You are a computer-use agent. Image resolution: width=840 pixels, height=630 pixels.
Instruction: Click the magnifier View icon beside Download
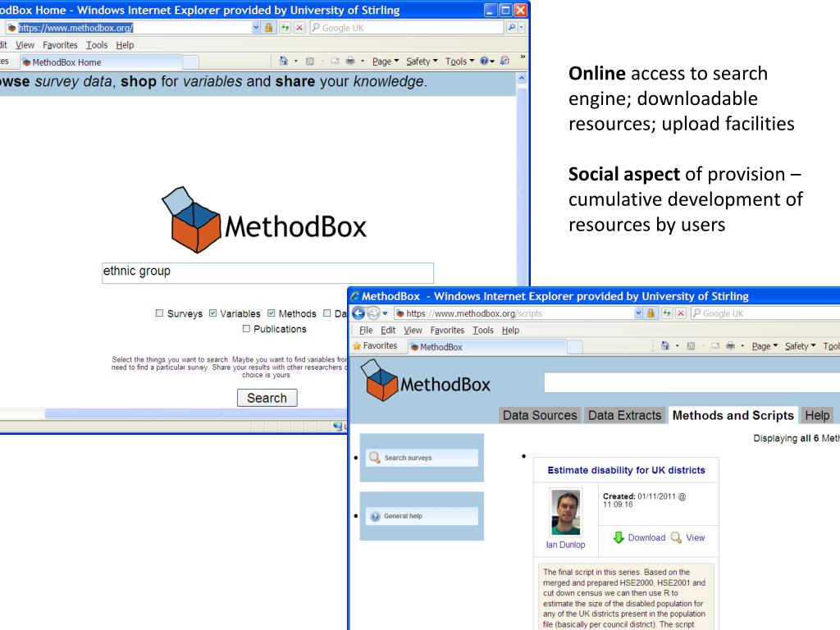pos(677,537)
